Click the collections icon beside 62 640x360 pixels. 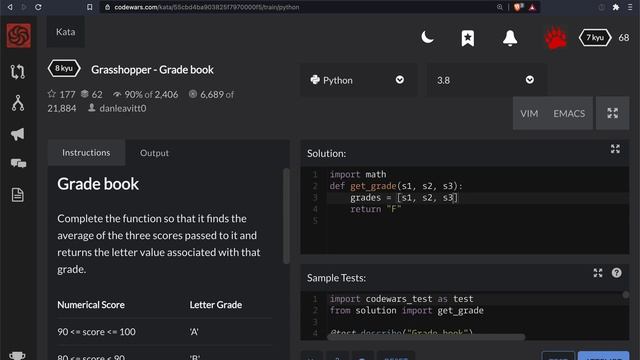tap(84, 94)
